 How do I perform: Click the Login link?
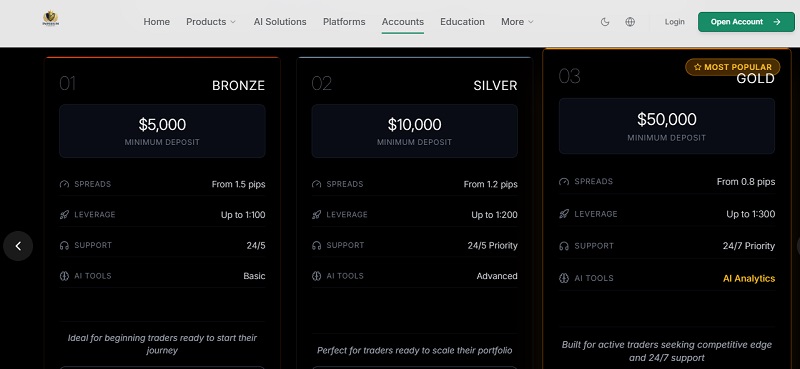coord(674,22)
